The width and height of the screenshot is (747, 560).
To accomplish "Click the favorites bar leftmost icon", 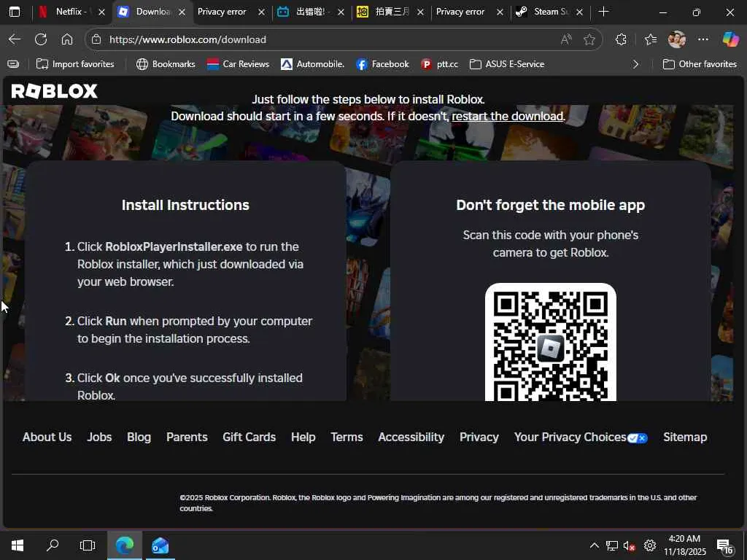I will pyautogui.click(x=13, y=64).
